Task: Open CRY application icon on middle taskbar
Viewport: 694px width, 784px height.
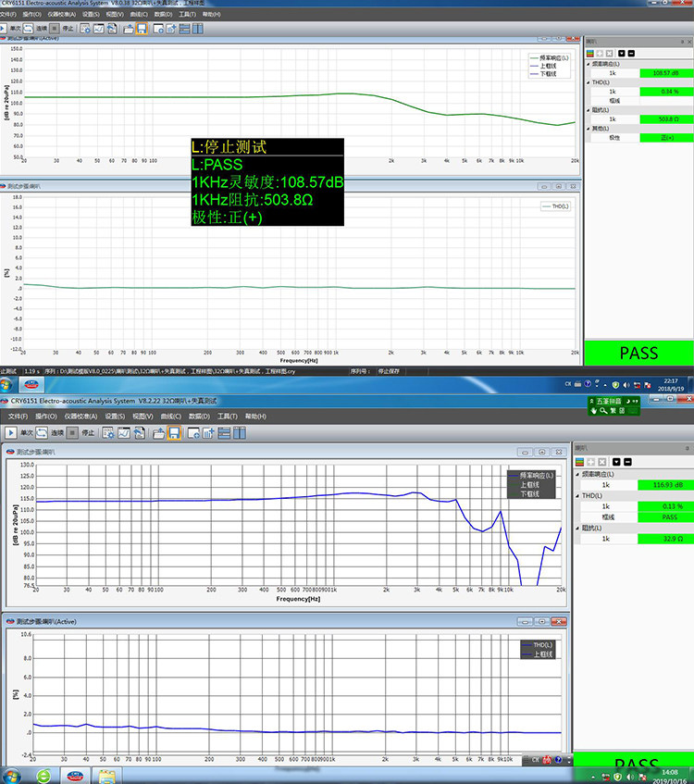Action: click(31, 384)
